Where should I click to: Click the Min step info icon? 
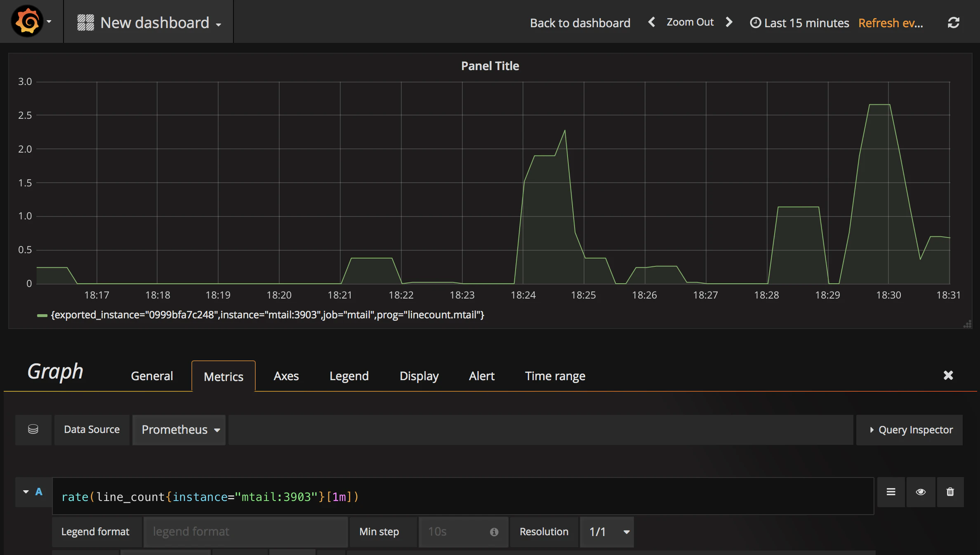point(494,532)
